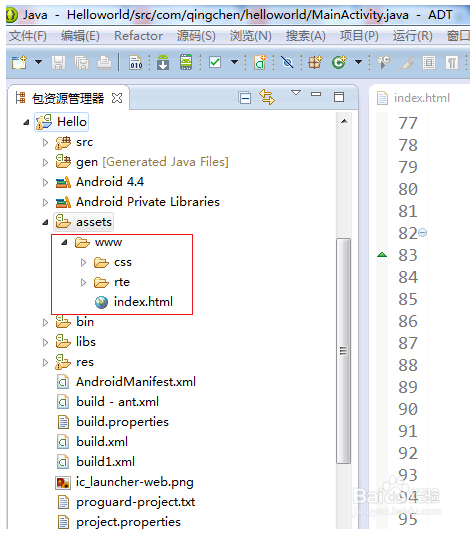The height and width of the screenshot is (543, 476).
Task: Toggle Link with Editor button
Action: pyautogui.click(x=267, y=97)
